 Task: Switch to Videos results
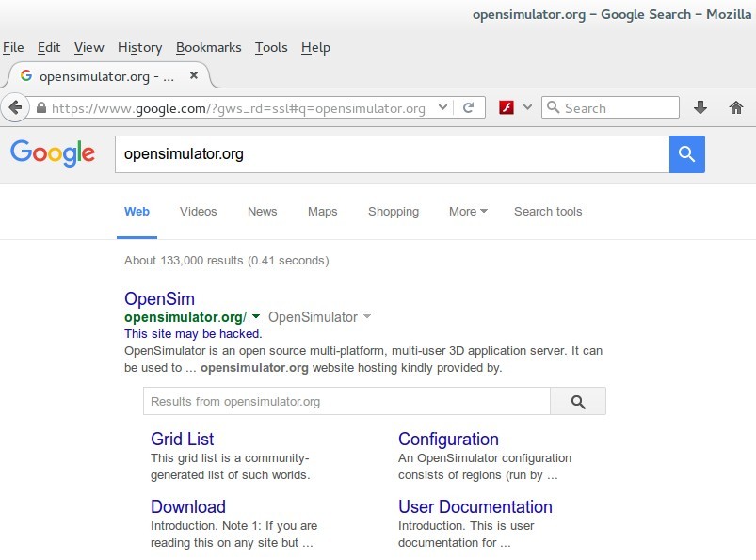tap(198, 211)
